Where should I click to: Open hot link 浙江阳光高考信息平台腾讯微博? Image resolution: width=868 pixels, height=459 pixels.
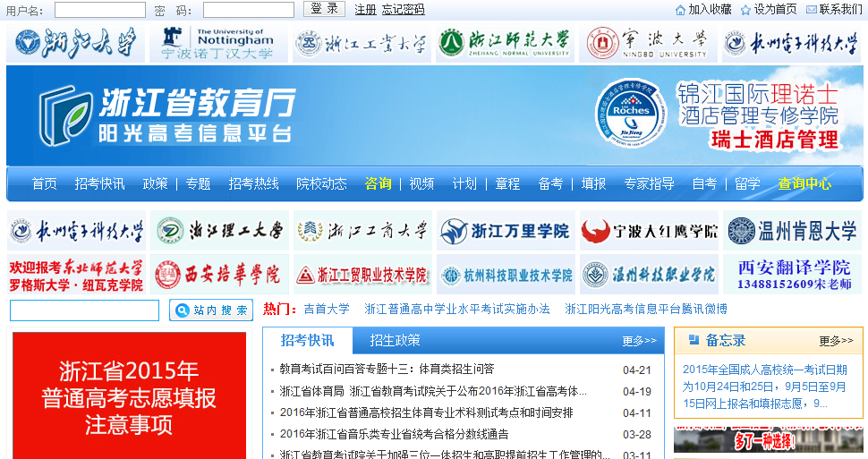point(646,310)
